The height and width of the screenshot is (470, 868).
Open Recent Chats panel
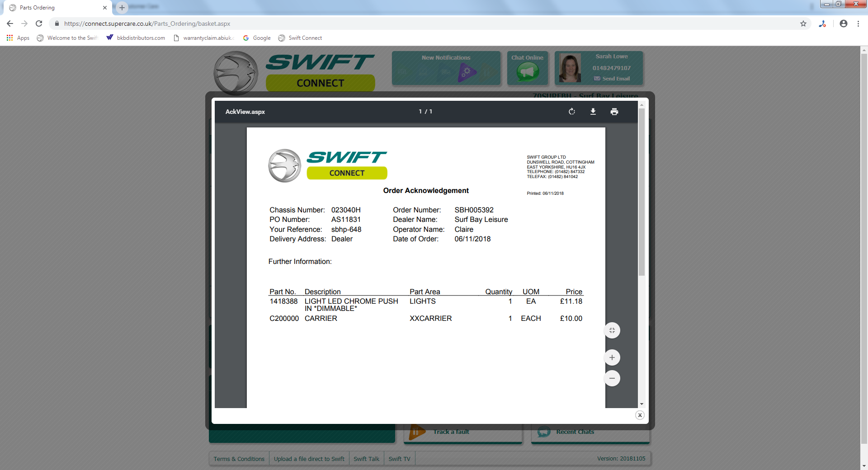pyautogui.click(x=590, y=432)
